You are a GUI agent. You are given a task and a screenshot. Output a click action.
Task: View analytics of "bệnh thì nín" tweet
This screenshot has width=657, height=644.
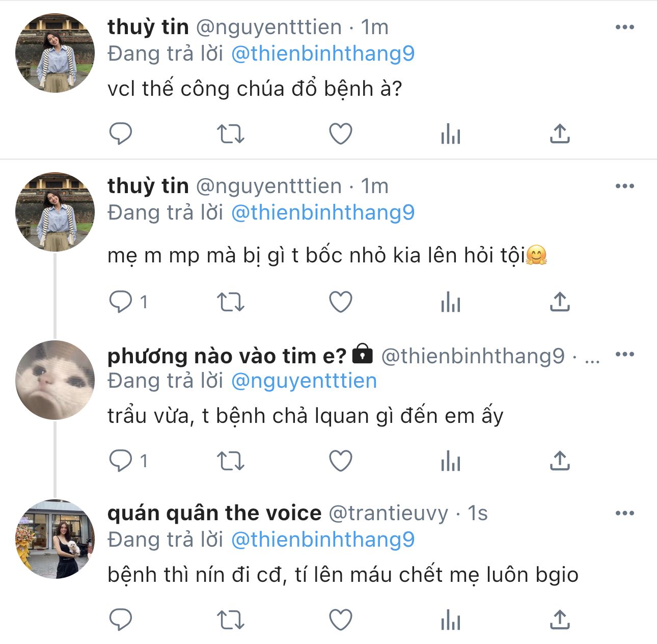(x=451, y=620)
